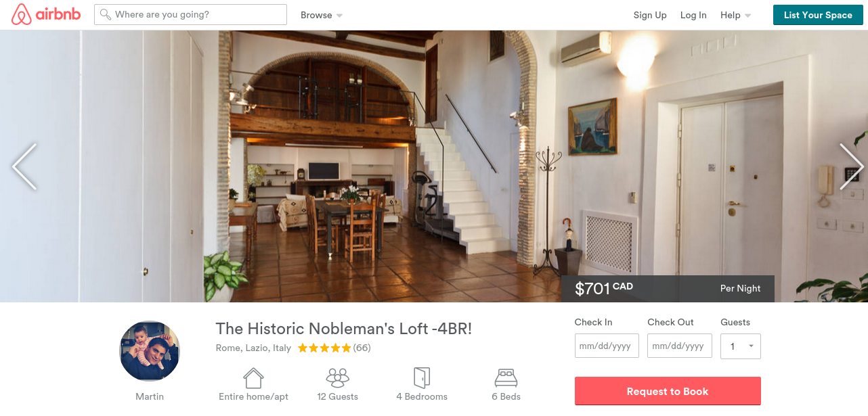
Task: Click the Airbnb logo
Action: point(46,14)
